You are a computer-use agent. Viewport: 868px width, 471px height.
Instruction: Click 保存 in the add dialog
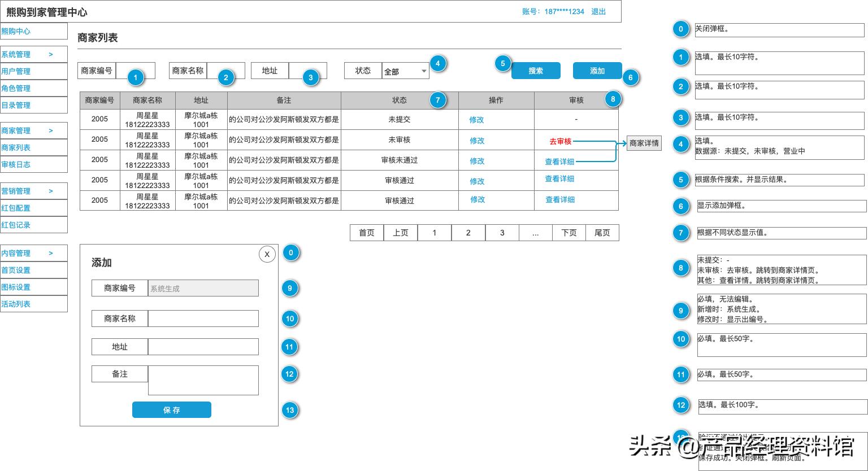(171, 409)
